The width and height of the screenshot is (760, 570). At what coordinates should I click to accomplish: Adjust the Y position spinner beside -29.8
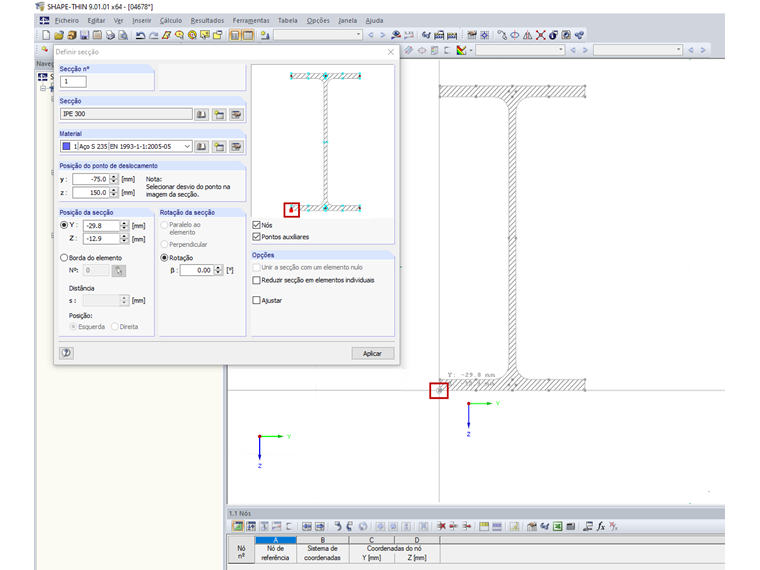click(124, 225)
